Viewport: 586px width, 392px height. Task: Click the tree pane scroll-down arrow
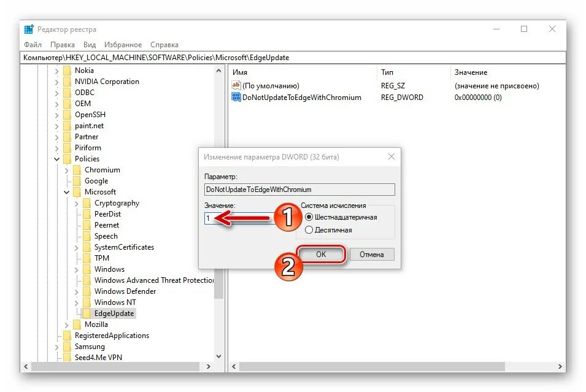point(218,356)
